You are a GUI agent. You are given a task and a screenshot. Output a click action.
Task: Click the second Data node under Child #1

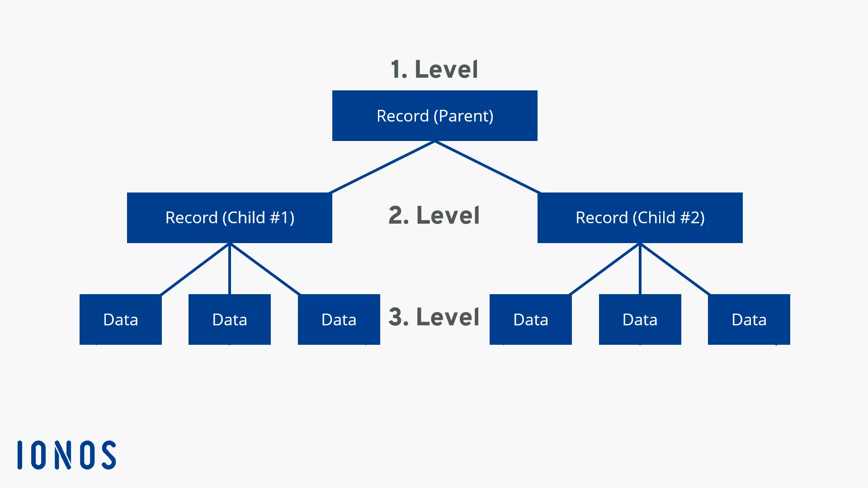(x=230, y=319)
